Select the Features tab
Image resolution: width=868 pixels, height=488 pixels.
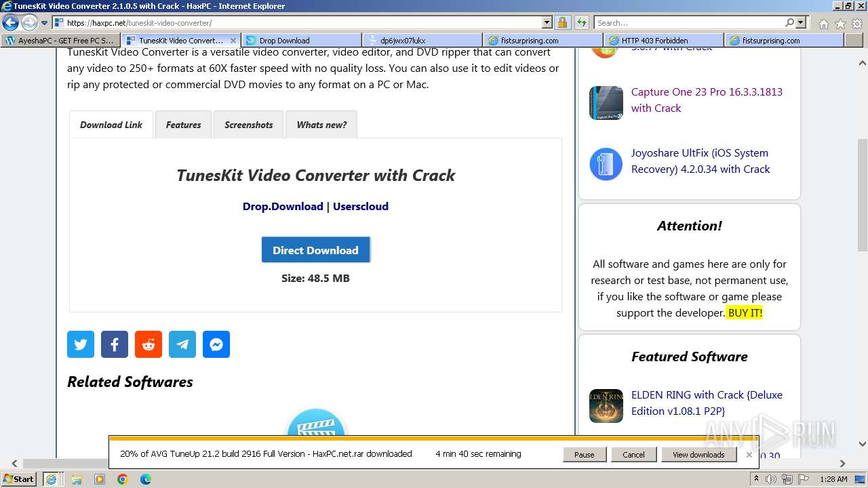click(183, 125)
